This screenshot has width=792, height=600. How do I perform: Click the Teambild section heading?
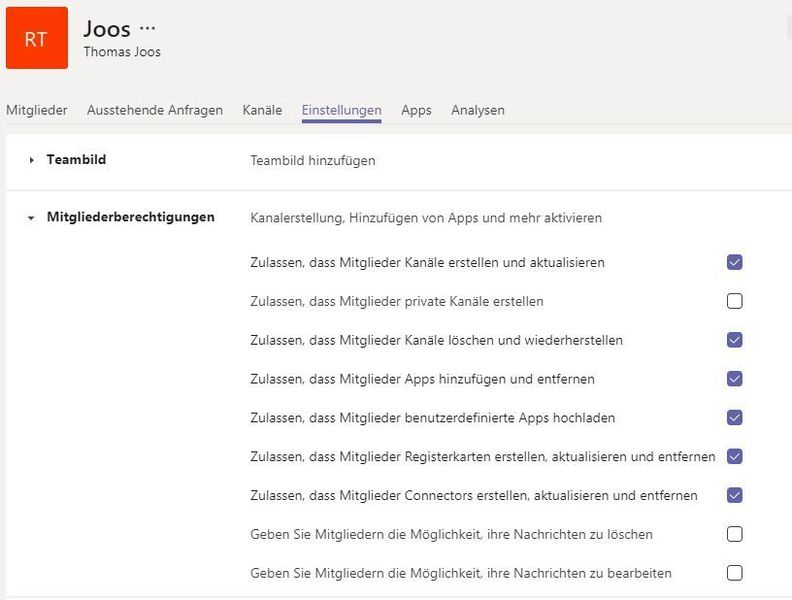click(x=76, y=160)
